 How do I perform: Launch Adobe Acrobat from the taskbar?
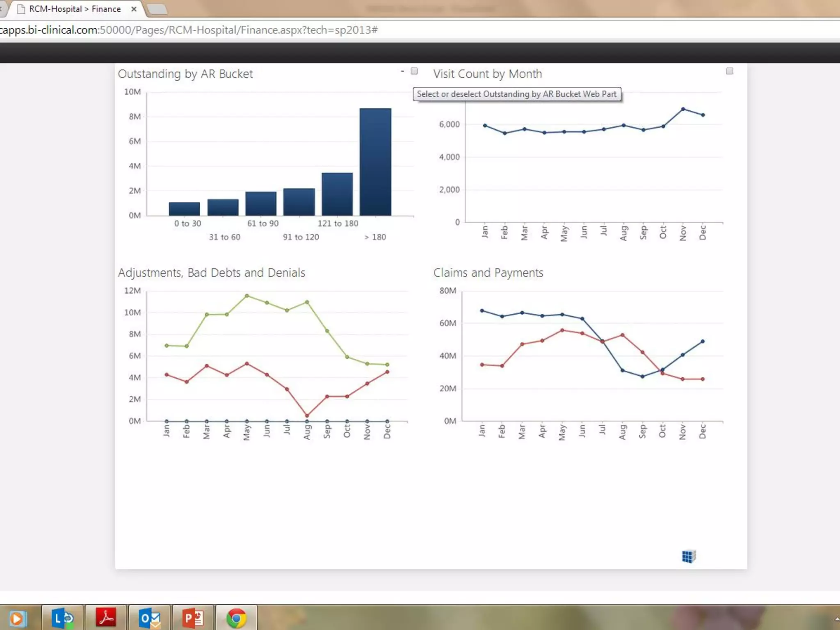click(x=106, y=618)
